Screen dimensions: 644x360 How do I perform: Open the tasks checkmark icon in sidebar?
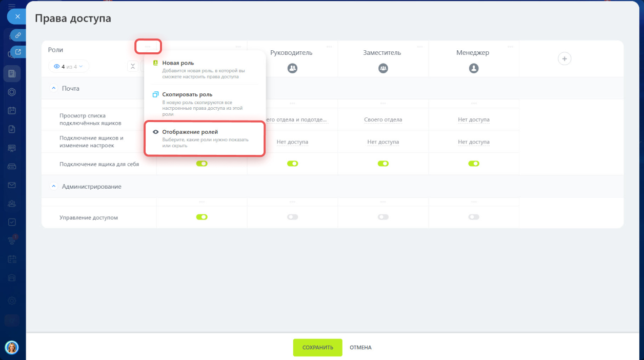(x=12, y=222)
